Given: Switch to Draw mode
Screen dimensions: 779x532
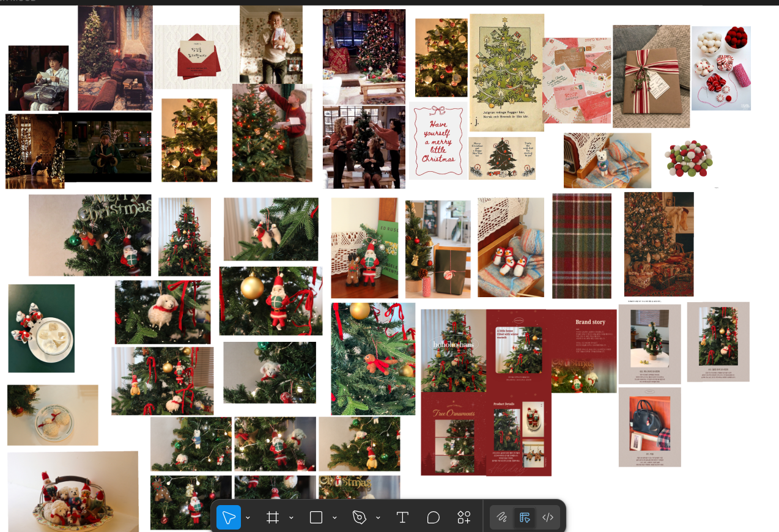Looking at the screenshot, I should [x=501, y=518].
